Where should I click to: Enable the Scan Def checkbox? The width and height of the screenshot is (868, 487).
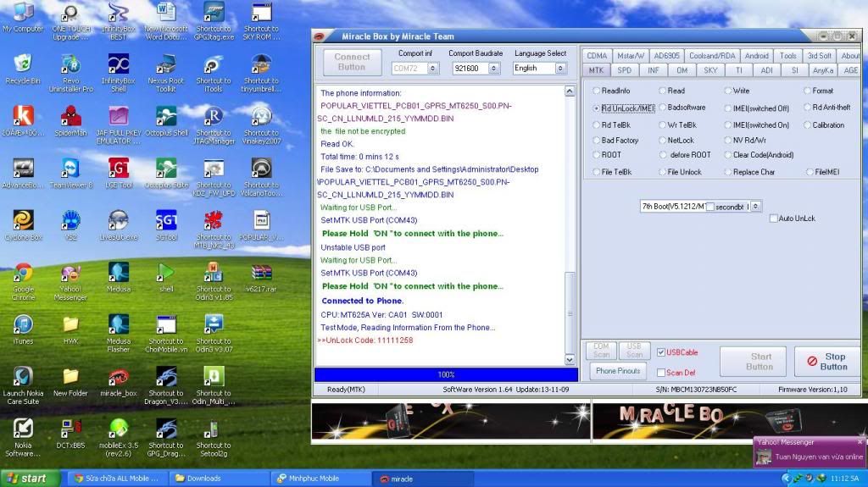point(661,373)
